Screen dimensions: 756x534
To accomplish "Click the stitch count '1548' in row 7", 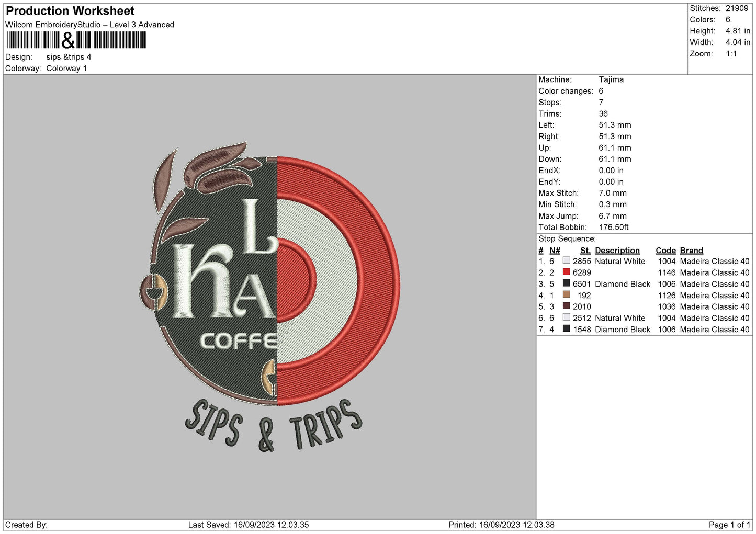I will pyautogui.click(x=582, y=330).
